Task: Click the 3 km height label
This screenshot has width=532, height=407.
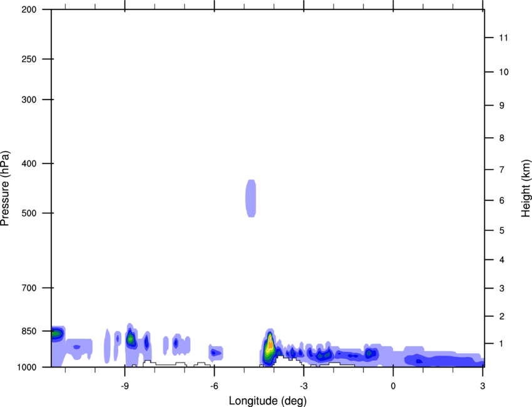Action: click(x=502, y=288)
